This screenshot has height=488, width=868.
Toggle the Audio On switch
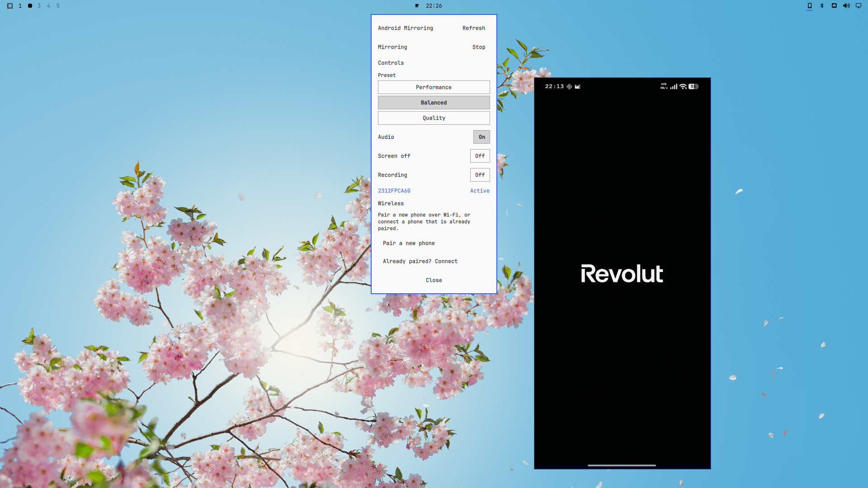pos(481,137)
